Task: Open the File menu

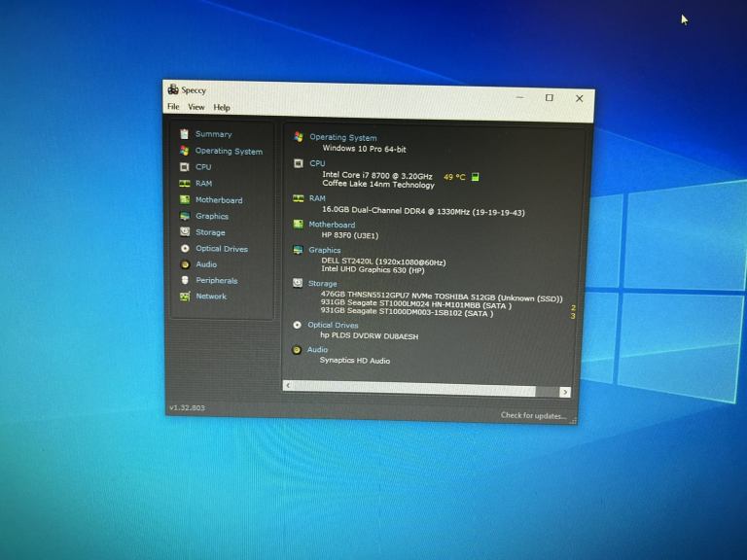Action: pyautogui.click(x=173, y=107)
